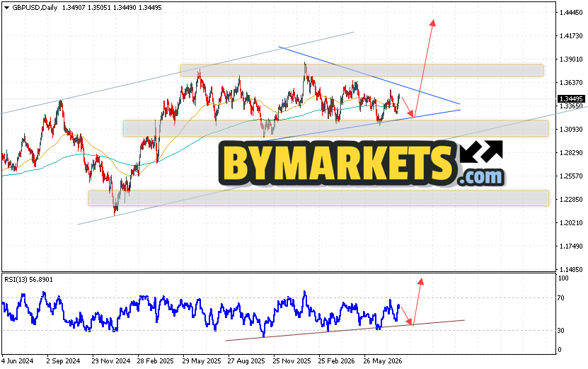Select RSI scale level 100
Viewport: 588px width, 369px height.
click(563, 278)
